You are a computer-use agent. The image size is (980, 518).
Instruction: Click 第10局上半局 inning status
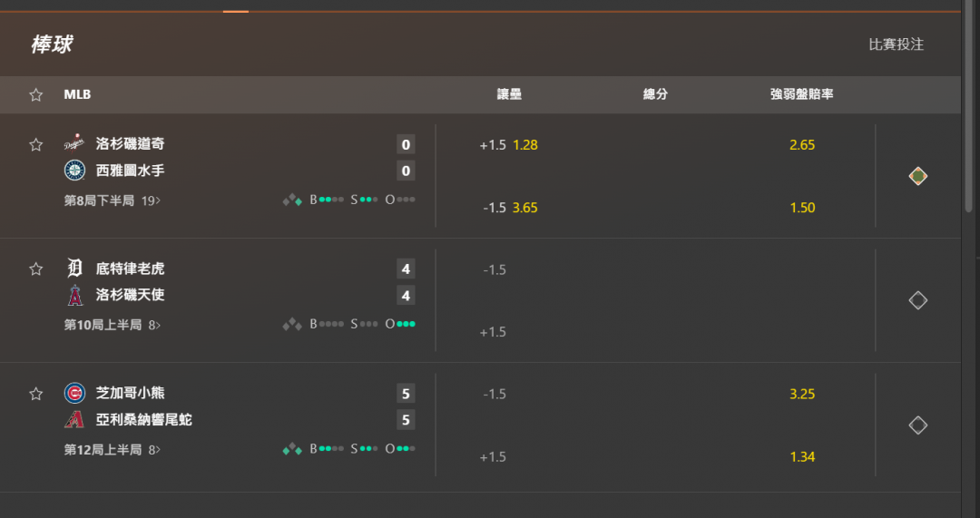click(x=103, y=325)
